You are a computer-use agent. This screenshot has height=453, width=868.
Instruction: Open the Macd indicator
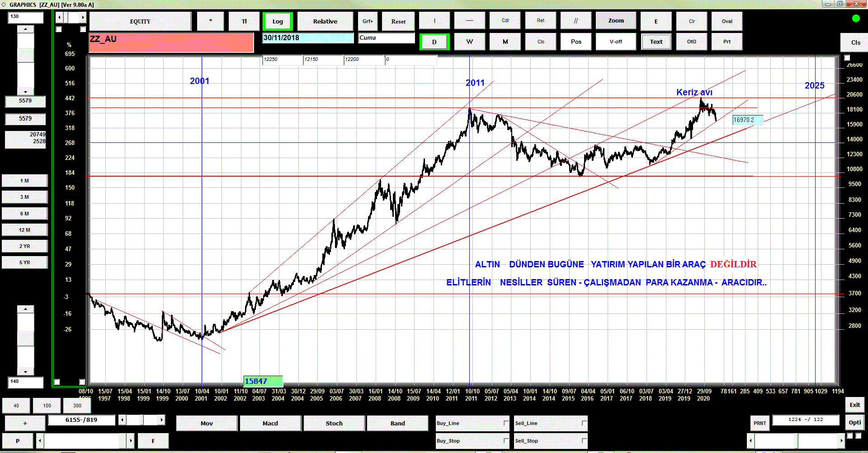click(x=270, y=423)
